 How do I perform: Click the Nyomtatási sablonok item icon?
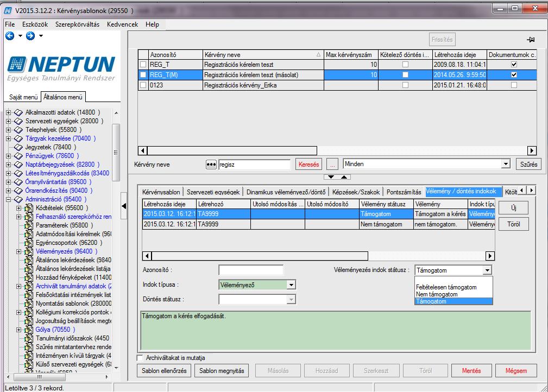29,304
